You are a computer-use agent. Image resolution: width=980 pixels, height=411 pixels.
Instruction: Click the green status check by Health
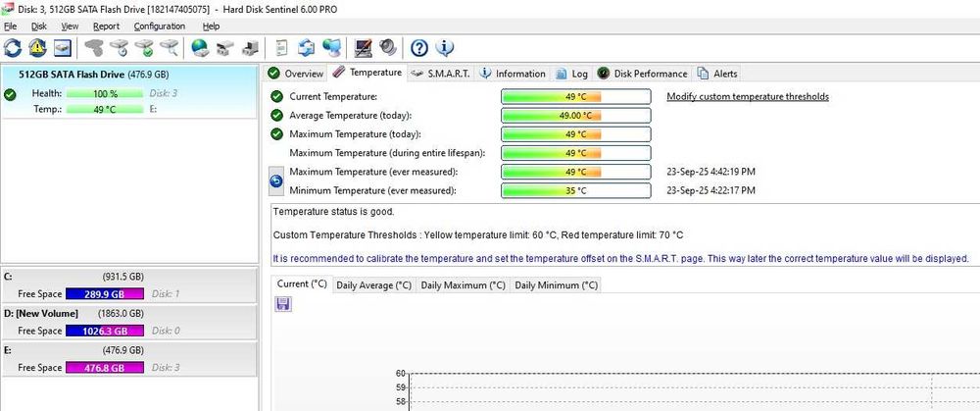(x=10, y=95)
